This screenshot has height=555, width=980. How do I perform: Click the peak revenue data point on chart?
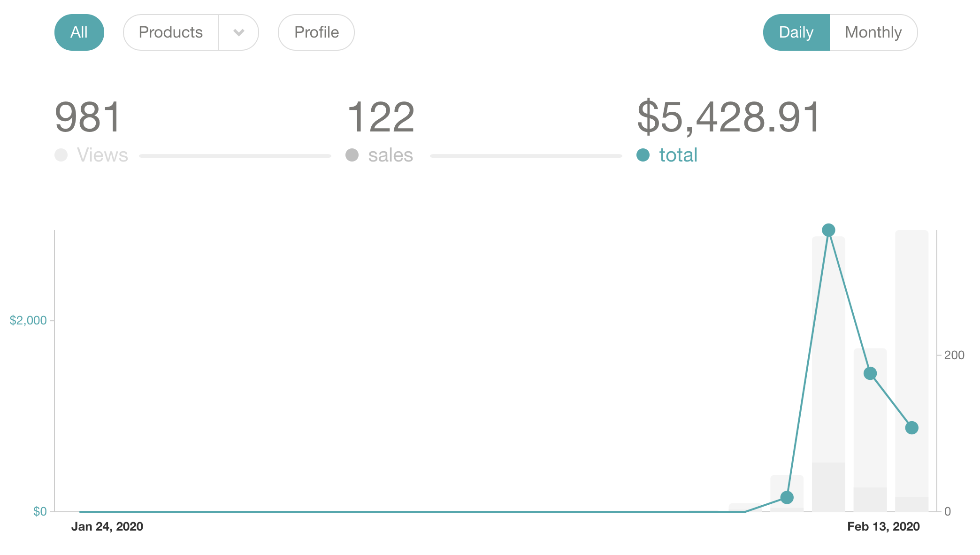point(828,230)
